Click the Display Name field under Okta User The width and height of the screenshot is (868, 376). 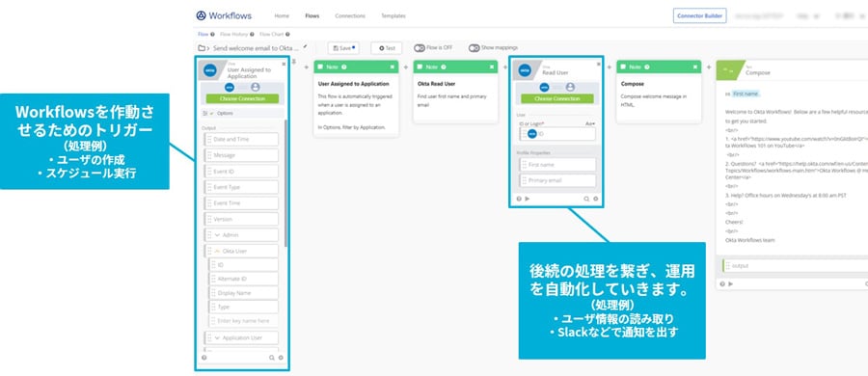tap(244, 293)
